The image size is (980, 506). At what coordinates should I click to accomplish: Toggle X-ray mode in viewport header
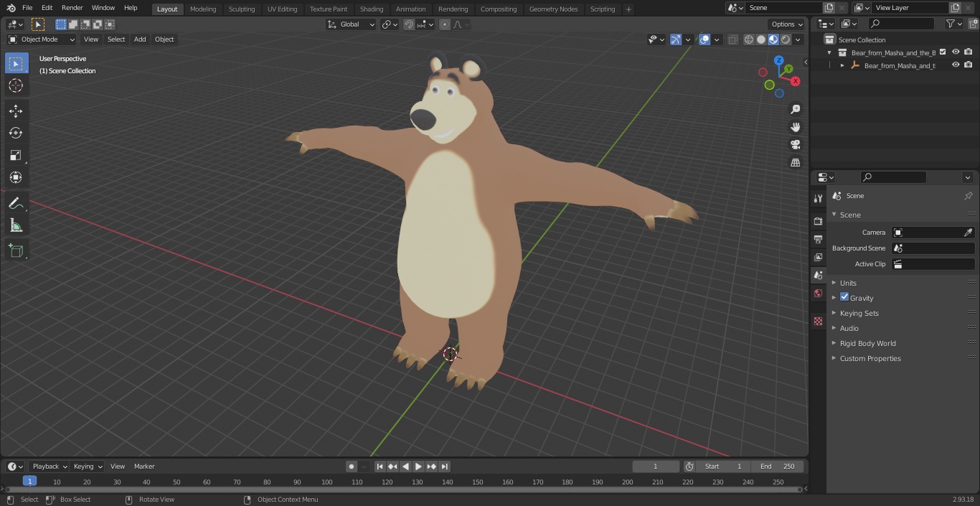pos(732,39)
